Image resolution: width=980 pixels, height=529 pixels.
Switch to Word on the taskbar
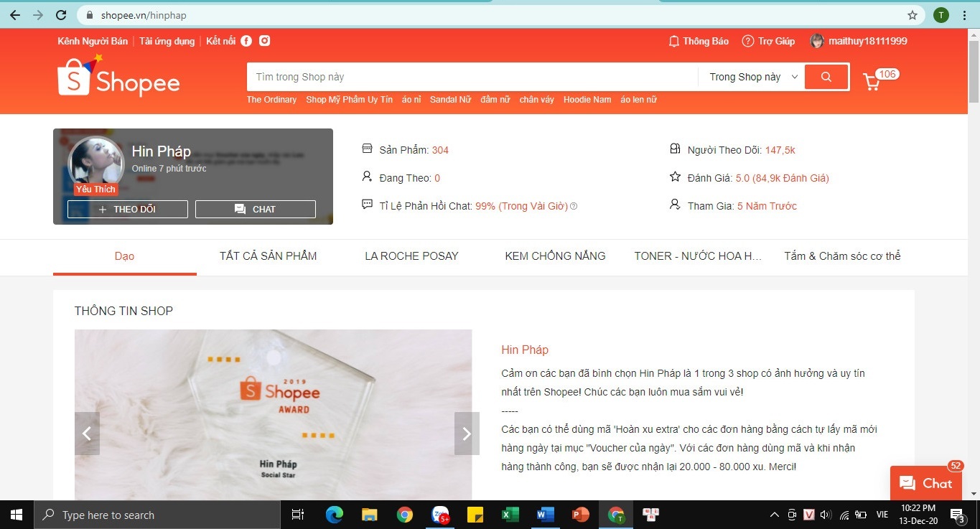[x=545, y=515]
